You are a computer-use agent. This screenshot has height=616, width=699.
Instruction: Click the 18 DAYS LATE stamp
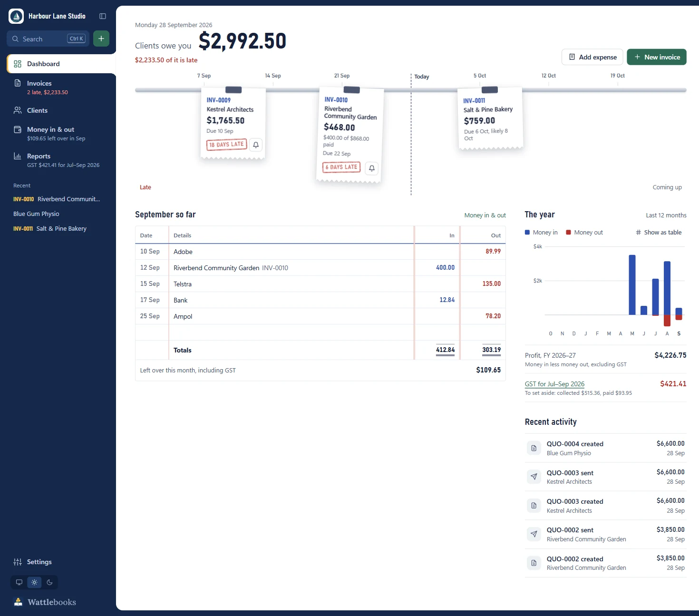tap(226, 145)
